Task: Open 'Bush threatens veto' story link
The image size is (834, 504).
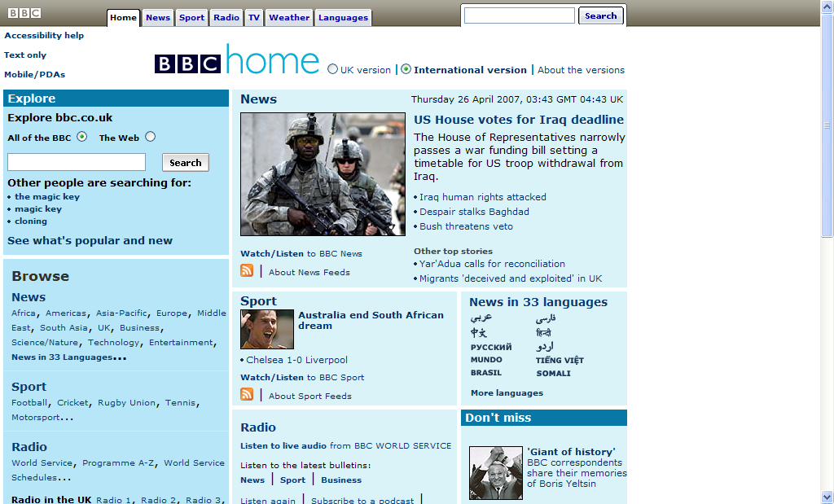Action: (466, 226)
